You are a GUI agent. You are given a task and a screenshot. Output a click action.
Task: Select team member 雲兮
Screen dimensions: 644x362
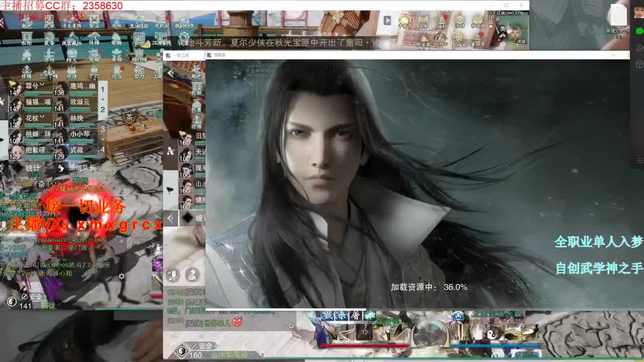(x=31, y=89)
